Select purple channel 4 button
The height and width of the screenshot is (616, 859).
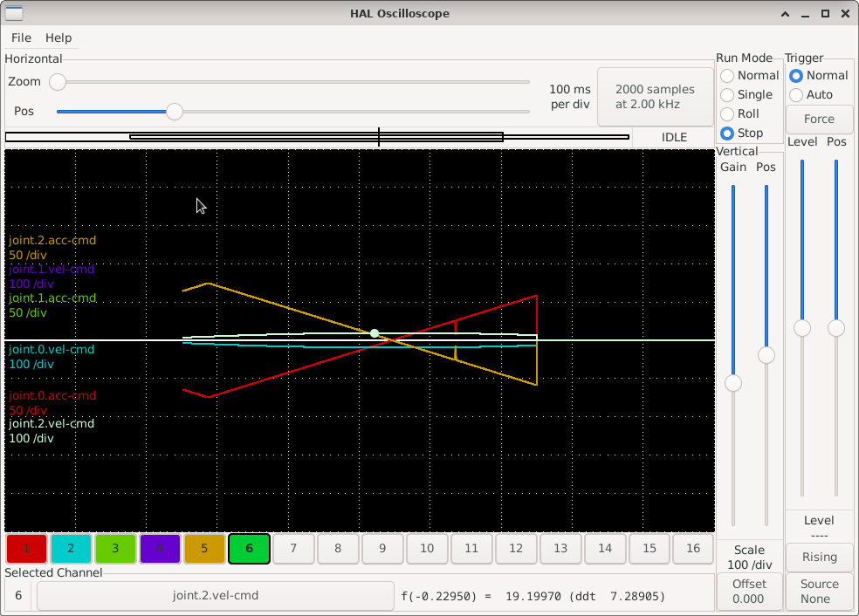coord(160,549)
